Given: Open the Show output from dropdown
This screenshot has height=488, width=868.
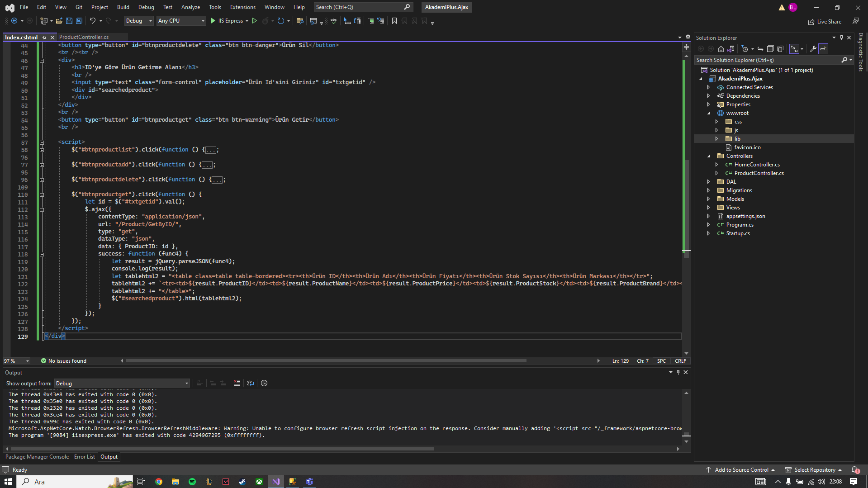Looking at the screenshot, I should 122,384.
